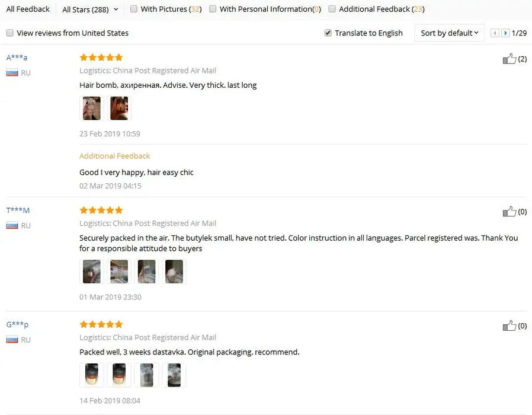The height and width of the screenshot is (415, 532).
Task: Check the With Personal Information filter
Action: pos(211,9)
